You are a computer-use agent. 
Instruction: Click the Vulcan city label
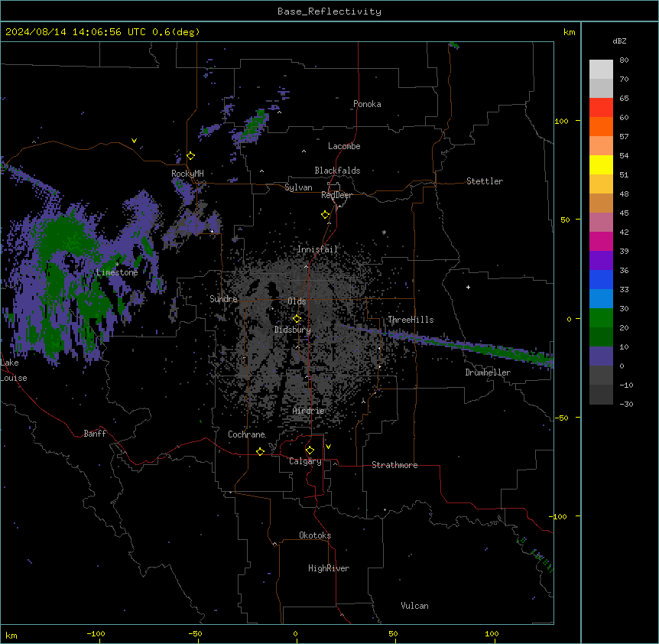pyautogui.click(x=414, y=606)
